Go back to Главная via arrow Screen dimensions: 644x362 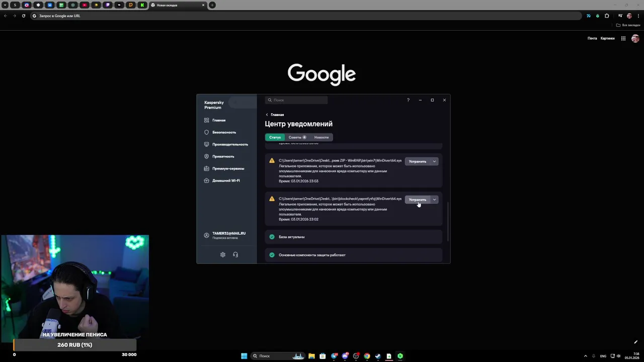click(x=275, y=115)
